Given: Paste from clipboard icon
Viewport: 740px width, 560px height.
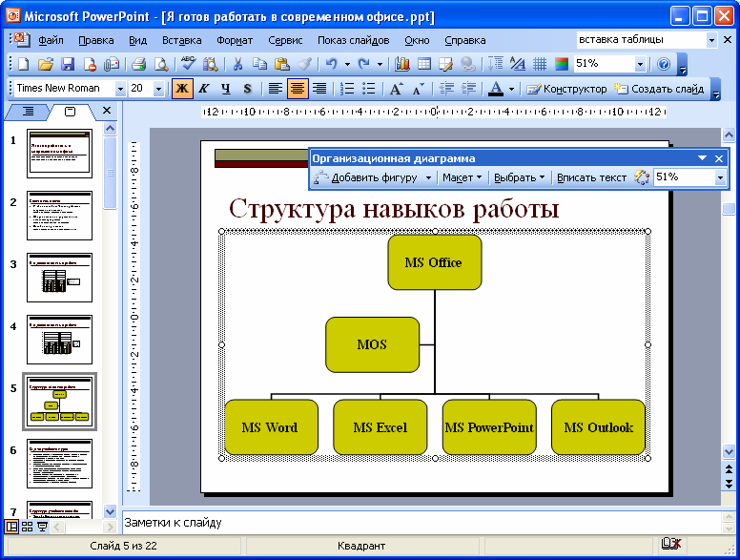Looking at the screenshot, I should coord(281,64).
